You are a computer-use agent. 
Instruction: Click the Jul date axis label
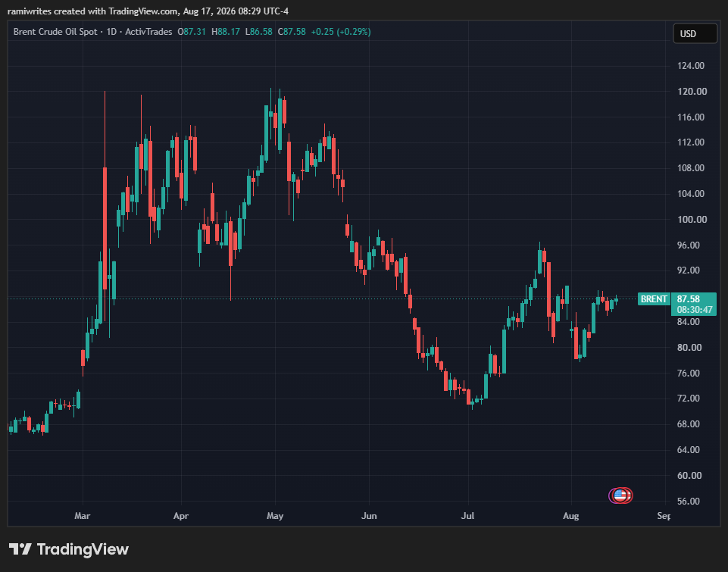coord(467,516)
